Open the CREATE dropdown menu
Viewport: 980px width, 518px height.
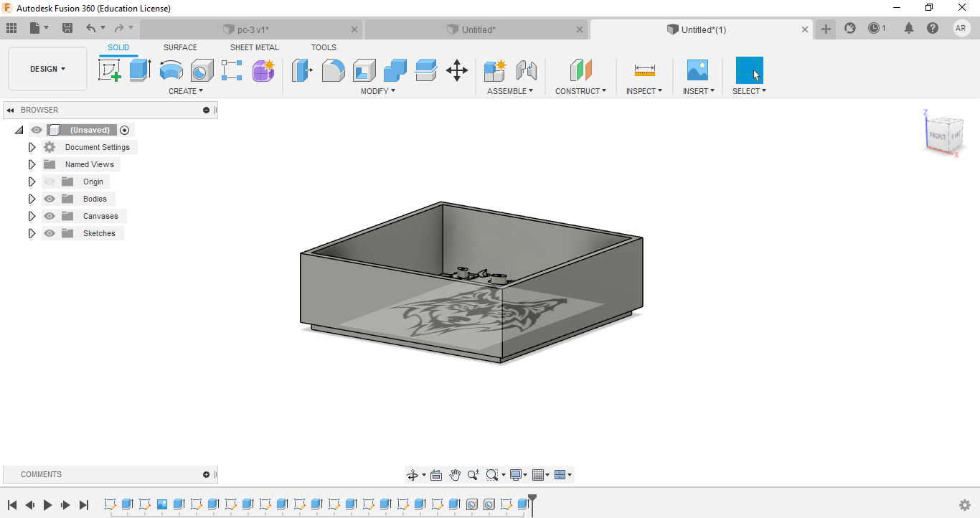pyautogui.click(x=186, y=91)
